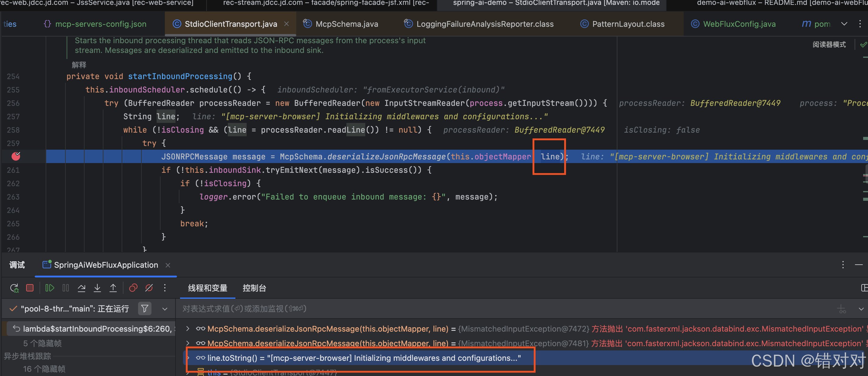This screenshot has width=868, height=376.
Task: Click the expression evaluation input field
Action: point(303,308)
